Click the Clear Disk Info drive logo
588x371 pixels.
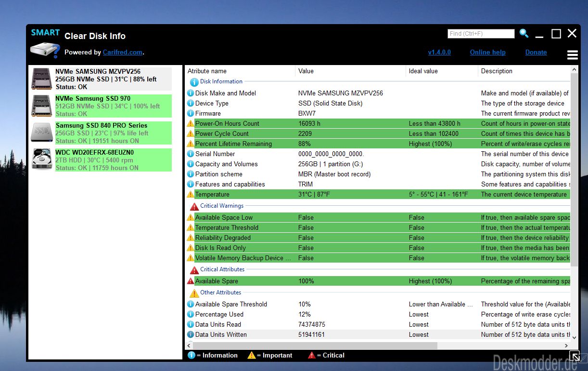point(45,50)
